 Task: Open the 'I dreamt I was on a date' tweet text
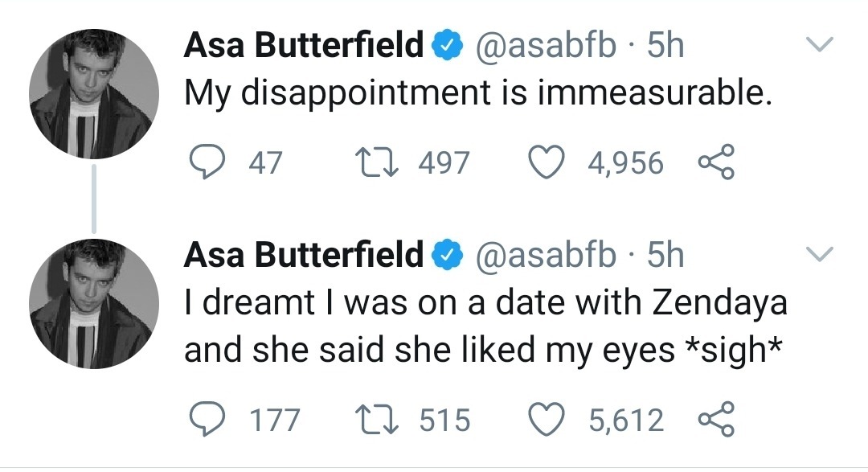pos(485,326)
